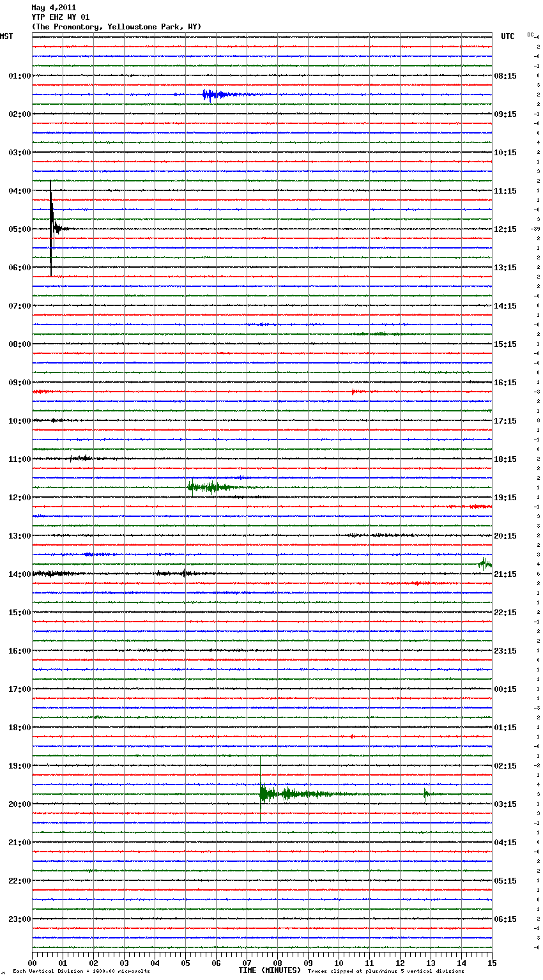Click the 04:00 MST time label
The width and height of the screenshot is (543, 980).
(x=19, y=191)
